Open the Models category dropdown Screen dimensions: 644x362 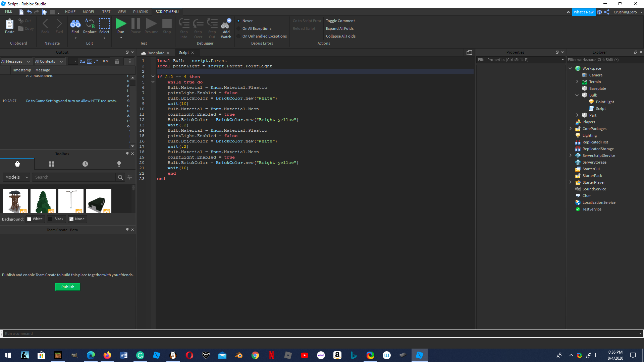pyautogui.click(x=16, y=177)
